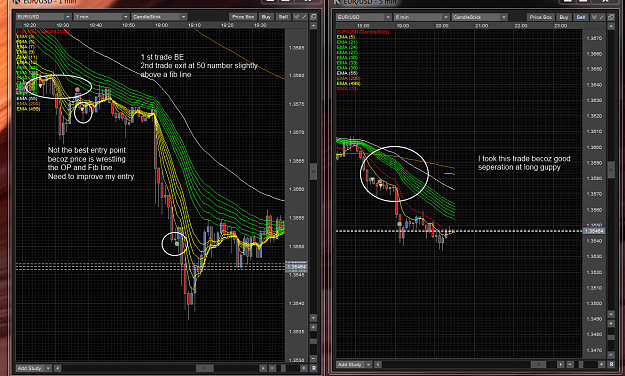625x376 pixels.
Task: Click horizontal scroll right arrow, 5 min chart
Action: [x=560, y=364]
